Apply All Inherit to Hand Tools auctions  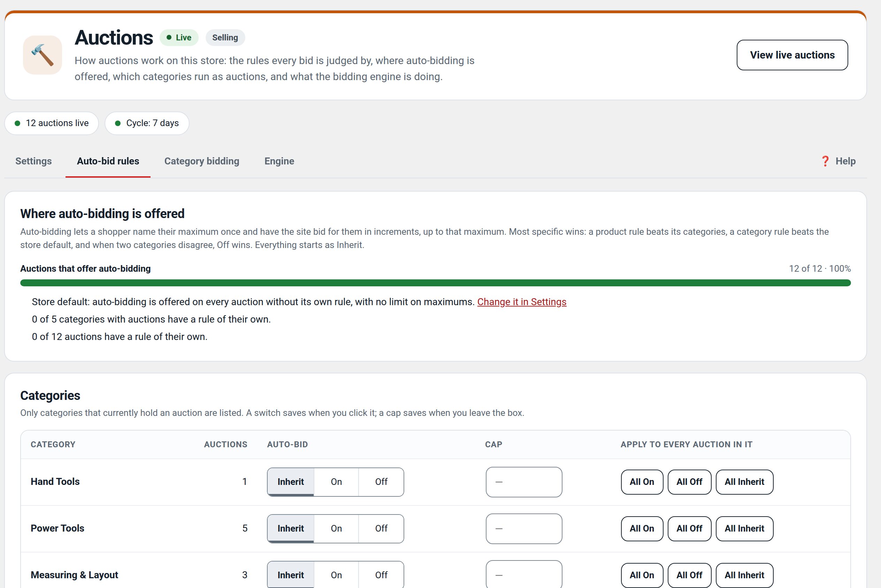pyautogui.click(x=744, y=482)
